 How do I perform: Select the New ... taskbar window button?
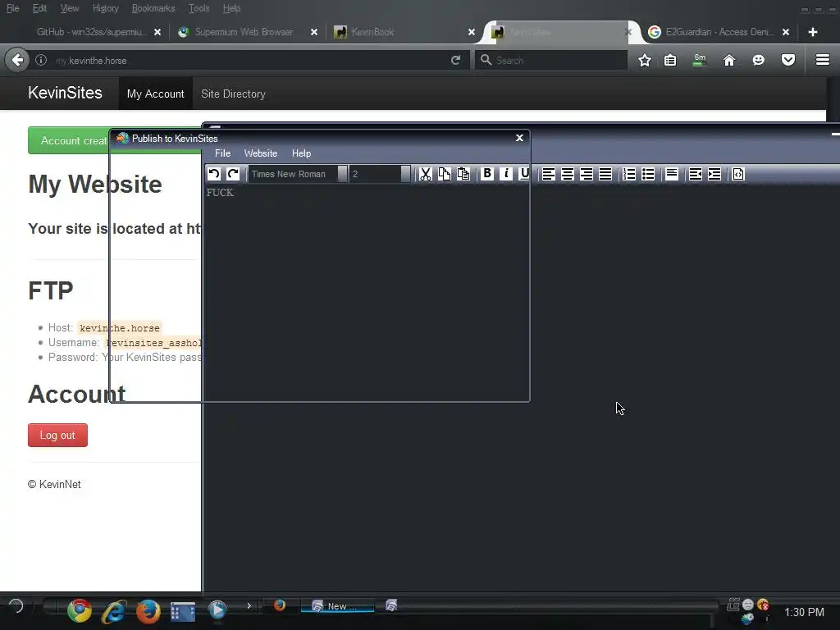[337, 606]
